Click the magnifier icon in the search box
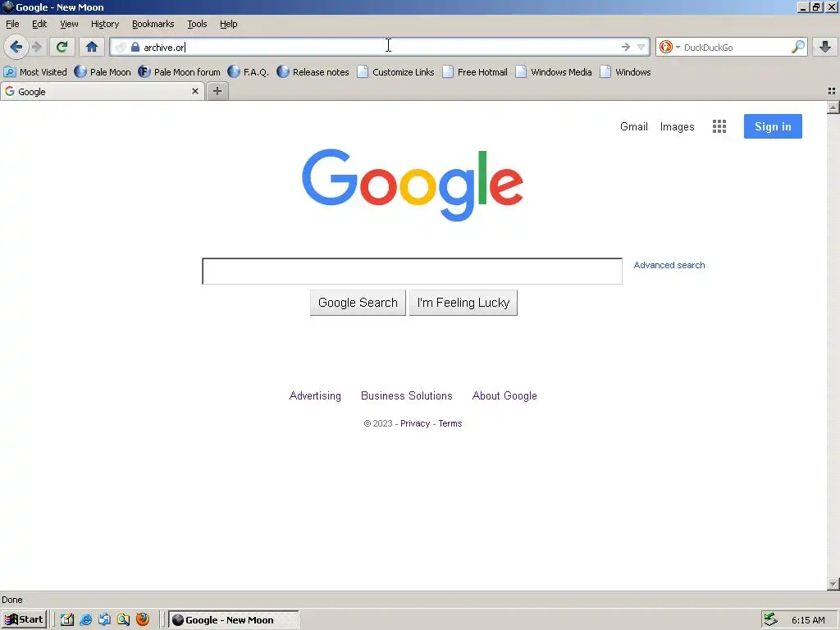The width and height of the screenshot is (840, 630). [797, 47]
